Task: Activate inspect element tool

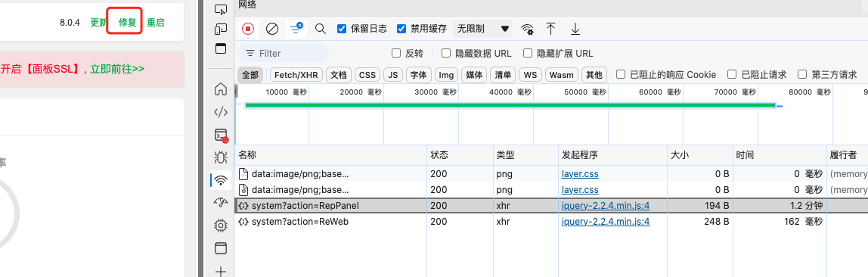Action: point(221,9)
